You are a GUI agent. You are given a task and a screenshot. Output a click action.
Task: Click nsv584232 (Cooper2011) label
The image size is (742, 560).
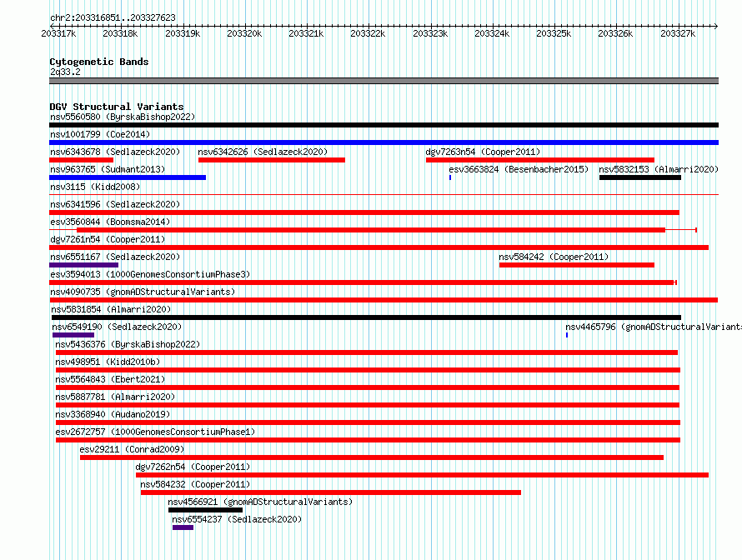pyautogui.click(x=195, y=484)
